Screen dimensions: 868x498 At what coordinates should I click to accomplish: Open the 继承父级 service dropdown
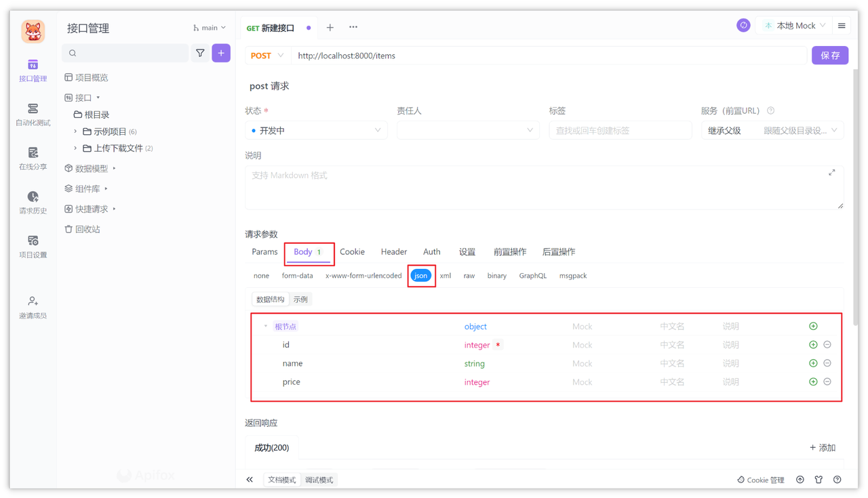click(x=772, y=130)
